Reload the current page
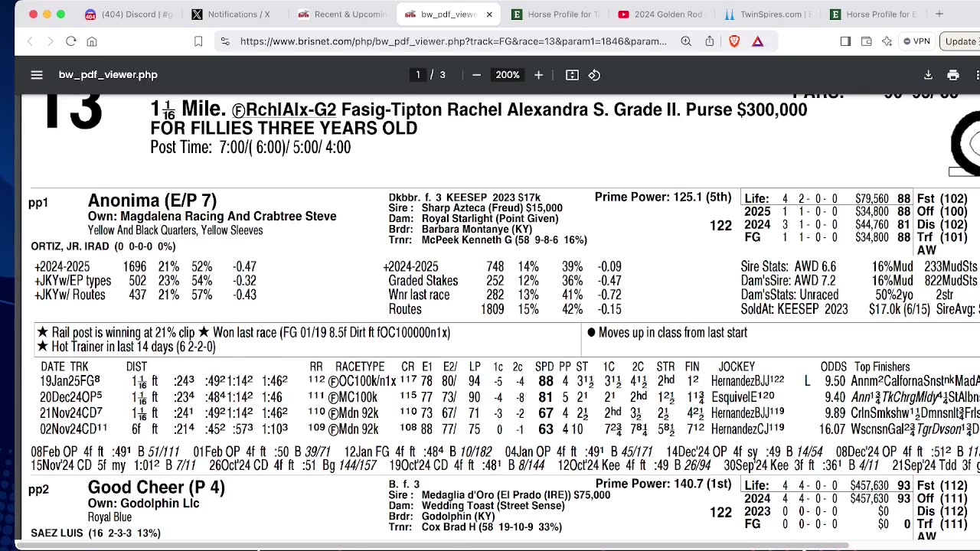The height and width of the screenshot is (551, 980). (70, 41)
